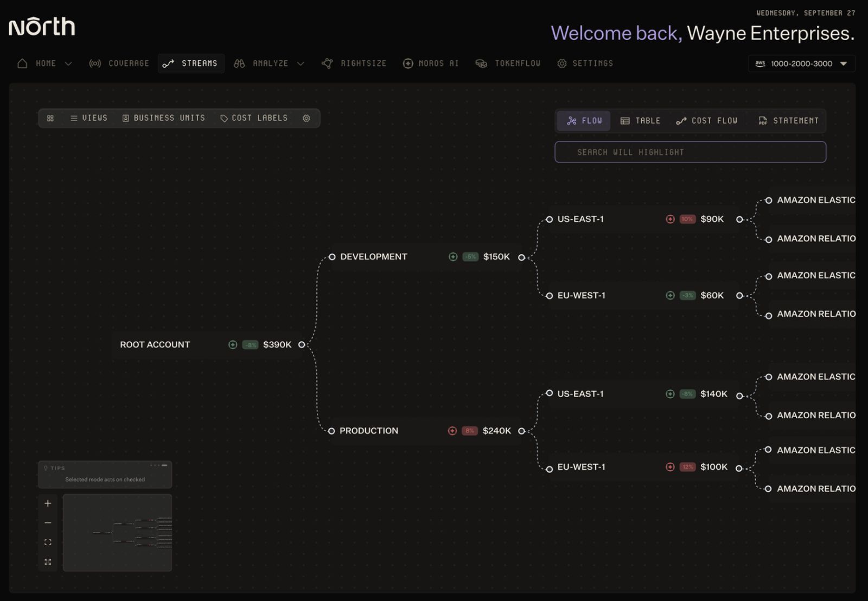Open Business Units filter
Image resolution: width=868 pixels, height=601 pixels.
click(164, 118)
